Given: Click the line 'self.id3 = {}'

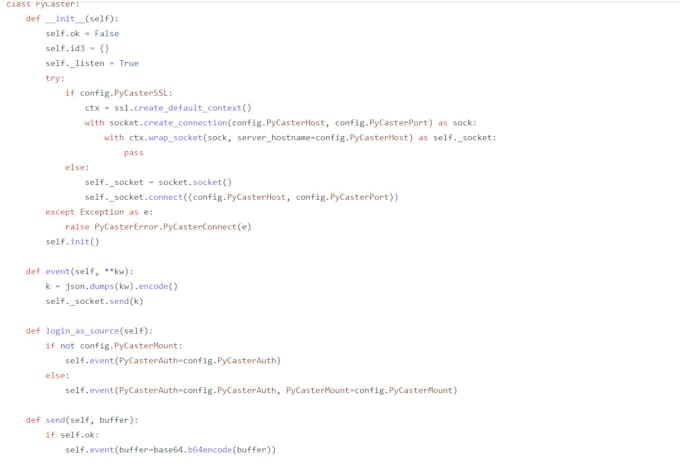Looking at the screenshot, I should (x=77, y=48).
